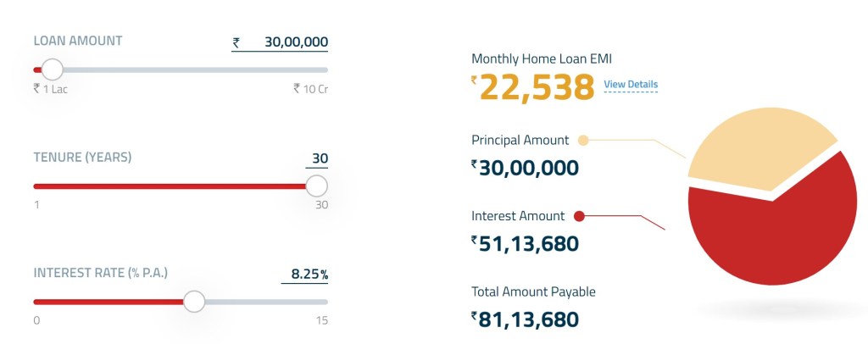Click the loan amount slider handle
The image size is (868, 344).
point(52,69)
